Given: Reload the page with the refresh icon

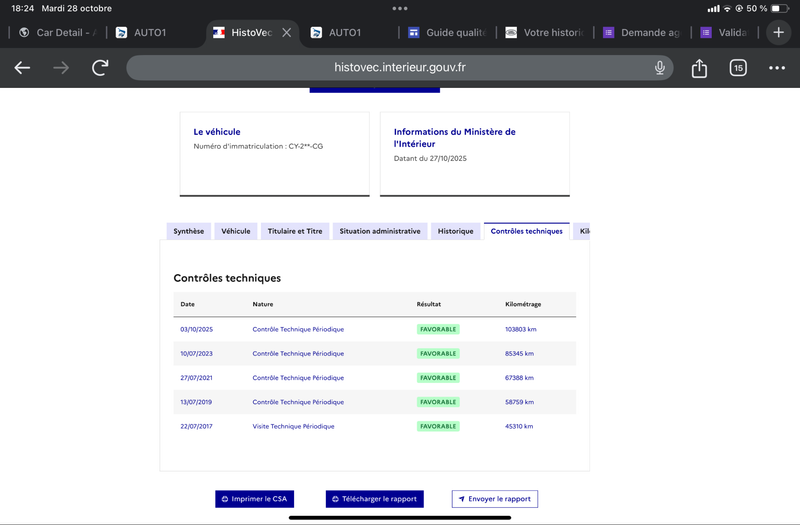Looking at the screenshot, I should point(100,68).
